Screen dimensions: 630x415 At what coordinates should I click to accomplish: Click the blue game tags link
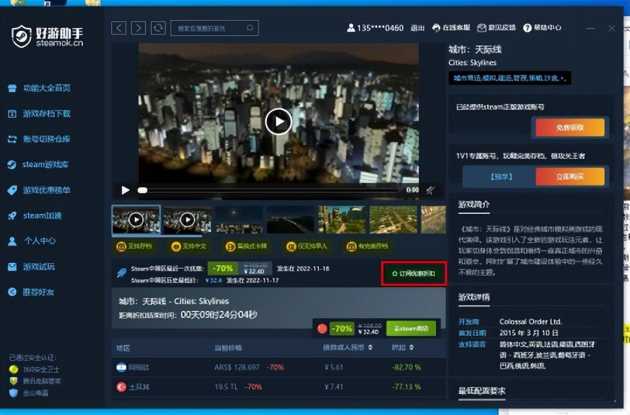coord(509,78)
